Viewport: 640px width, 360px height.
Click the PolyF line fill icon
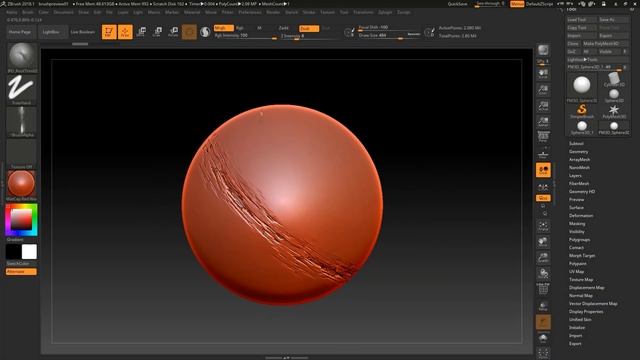[543, 289]
